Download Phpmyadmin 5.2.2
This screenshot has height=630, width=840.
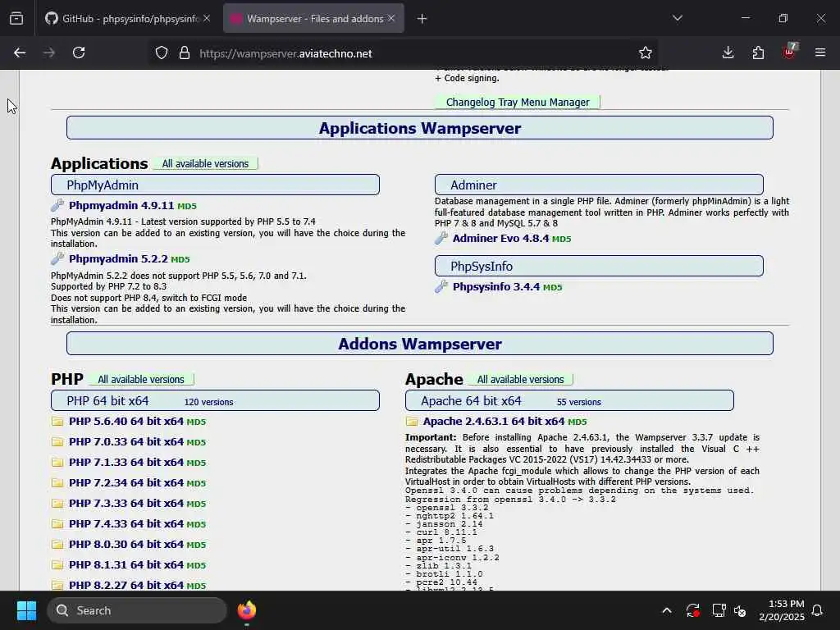click(x=118, y=259)
